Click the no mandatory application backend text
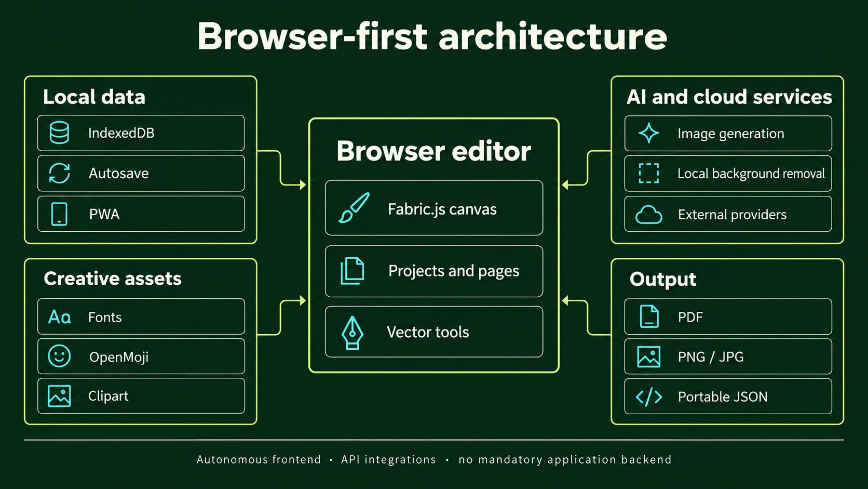Image resolution: width=868 pixels, height=489 pixels. 565,459
